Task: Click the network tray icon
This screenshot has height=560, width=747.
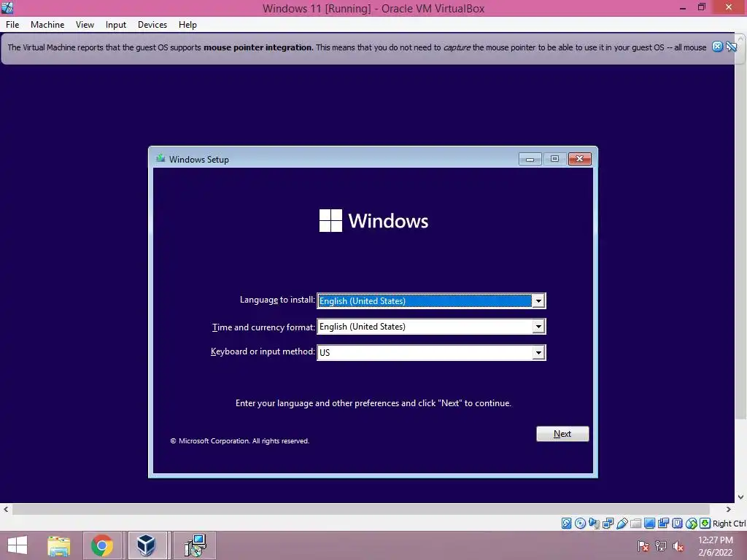Action: (x=661, y=546)
